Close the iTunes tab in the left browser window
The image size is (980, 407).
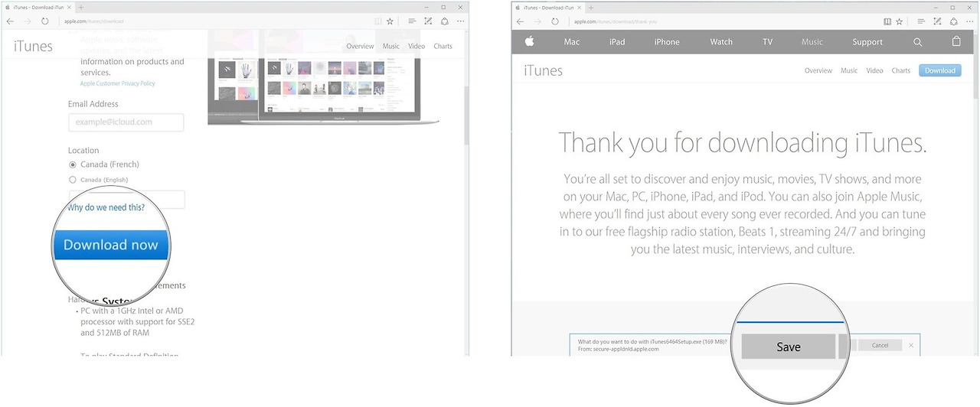point(70,7)
